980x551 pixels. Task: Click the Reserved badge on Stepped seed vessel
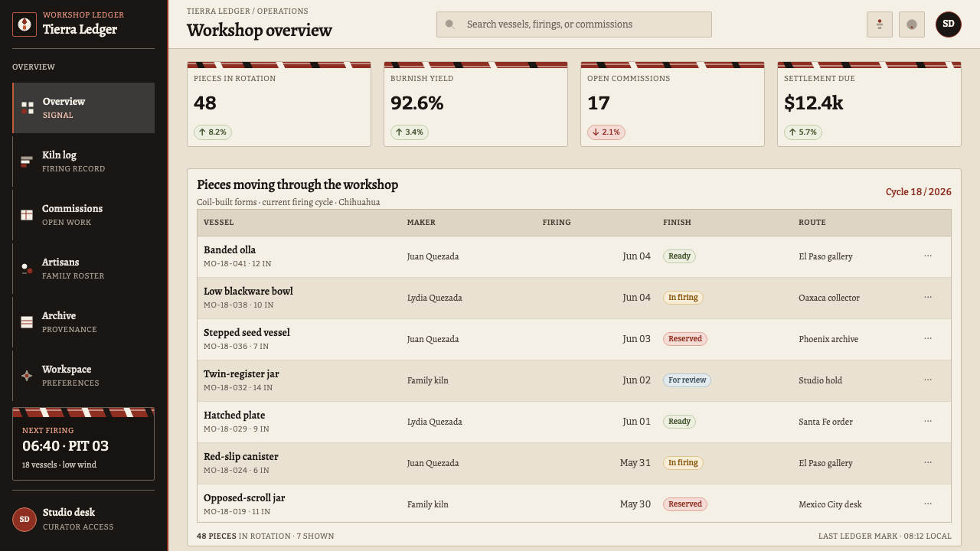coord(685,339)
